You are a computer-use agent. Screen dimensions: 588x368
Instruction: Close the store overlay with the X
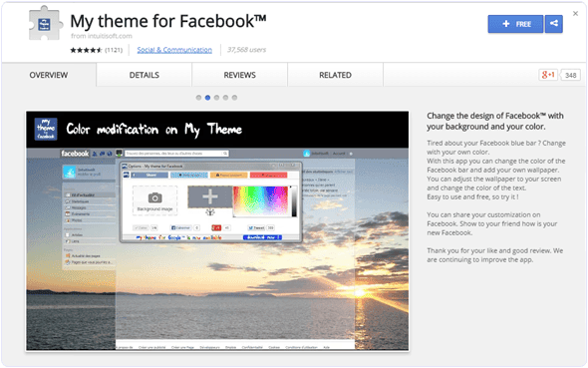tap(575, 14)
